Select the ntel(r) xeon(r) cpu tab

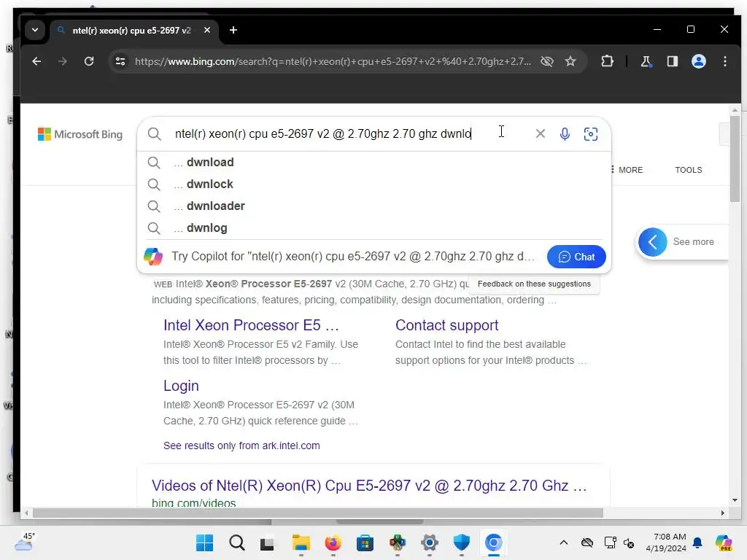point(131,31)
